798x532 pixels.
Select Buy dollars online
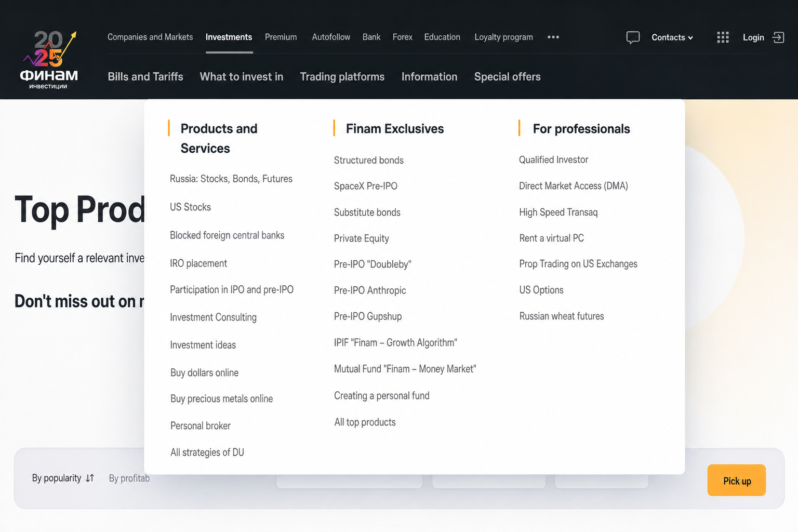point(205,373)
